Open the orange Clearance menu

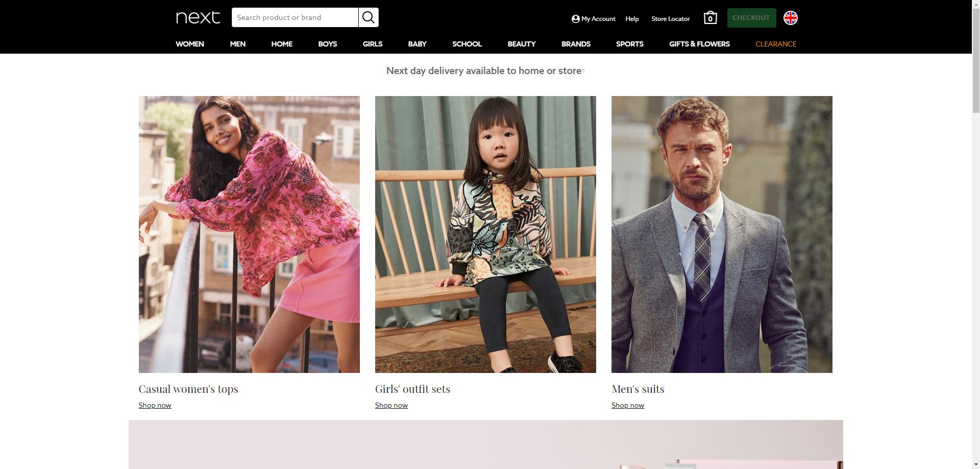(775, 44)
